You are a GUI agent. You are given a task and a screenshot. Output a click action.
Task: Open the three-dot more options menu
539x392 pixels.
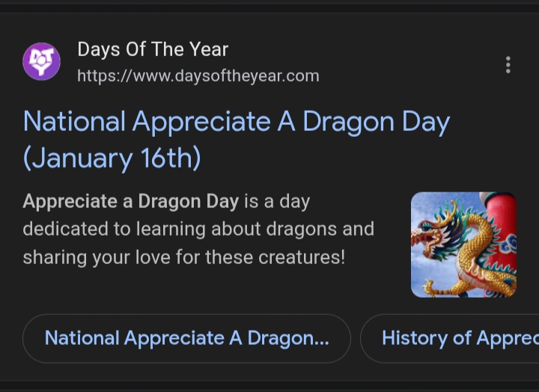tap(508, 65)
